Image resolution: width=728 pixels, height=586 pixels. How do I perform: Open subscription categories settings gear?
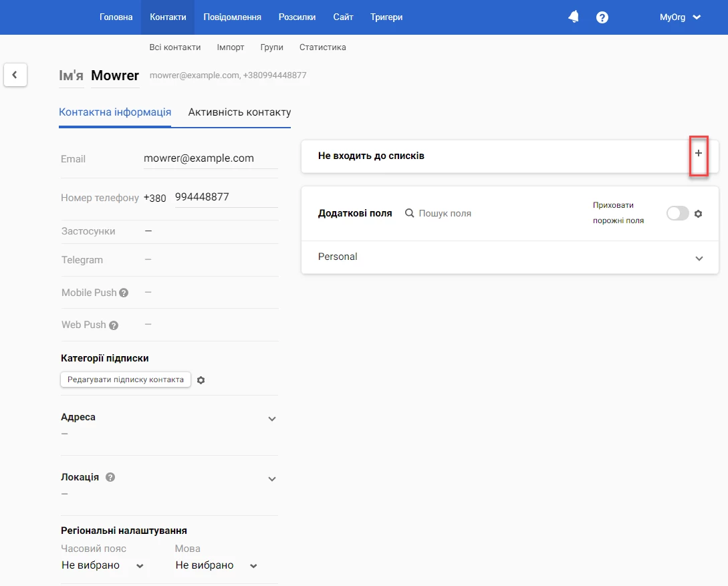point(201,380)
